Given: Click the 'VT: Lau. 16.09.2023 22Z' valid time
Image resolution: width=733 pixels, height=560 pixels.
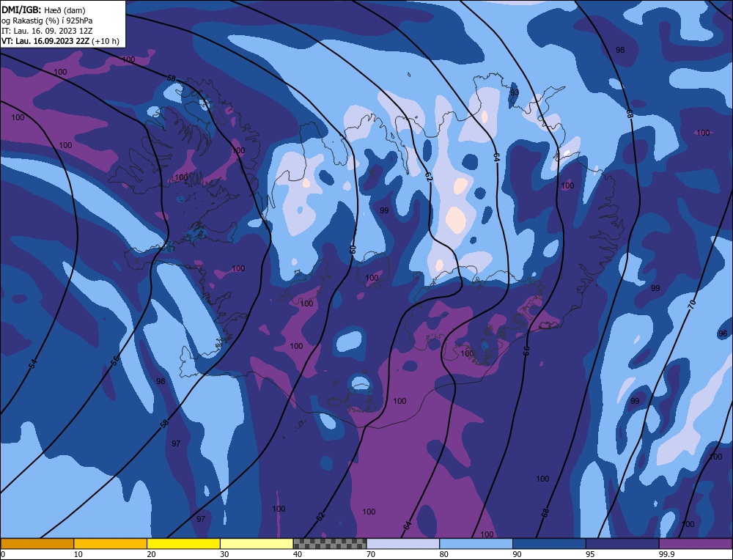Looking at the screenshot, I should (45, 41).
